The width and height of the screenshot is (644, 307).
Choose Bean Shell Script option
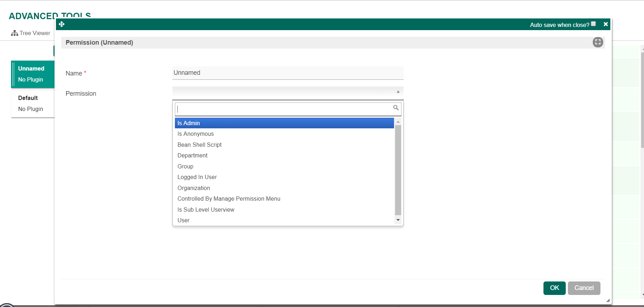tap(199, 145)
